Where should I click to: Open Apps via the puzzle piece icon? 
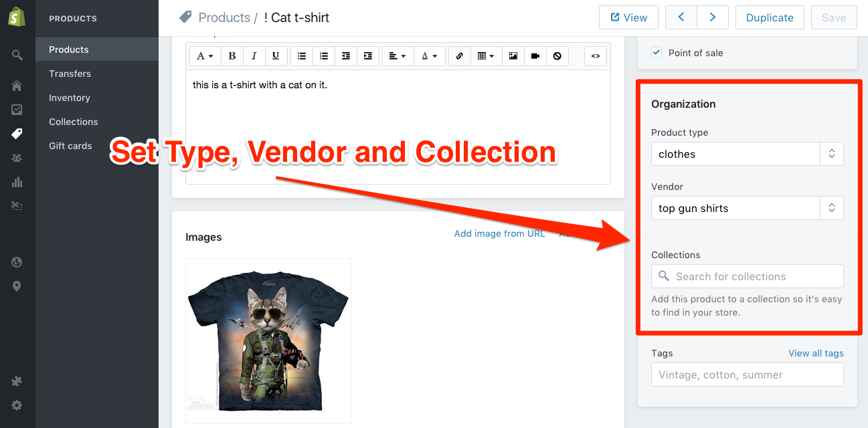click(x=17, y=381)
